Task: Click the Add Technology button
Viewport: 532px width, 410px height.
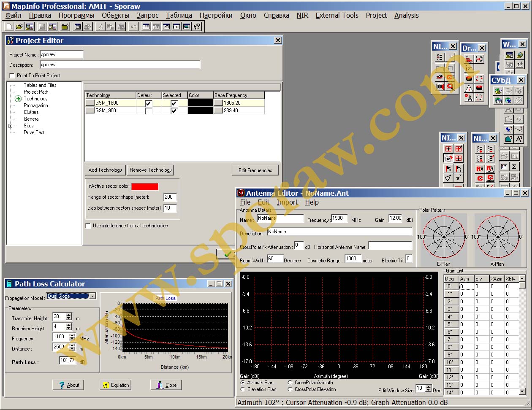Action: point(105,170)
